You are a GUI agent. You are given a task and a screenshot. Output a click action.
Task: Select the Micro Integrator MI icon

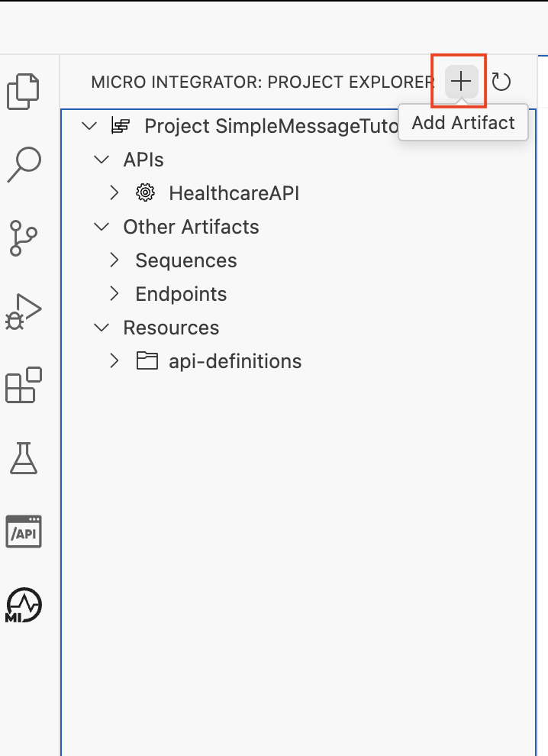point(24,604)
